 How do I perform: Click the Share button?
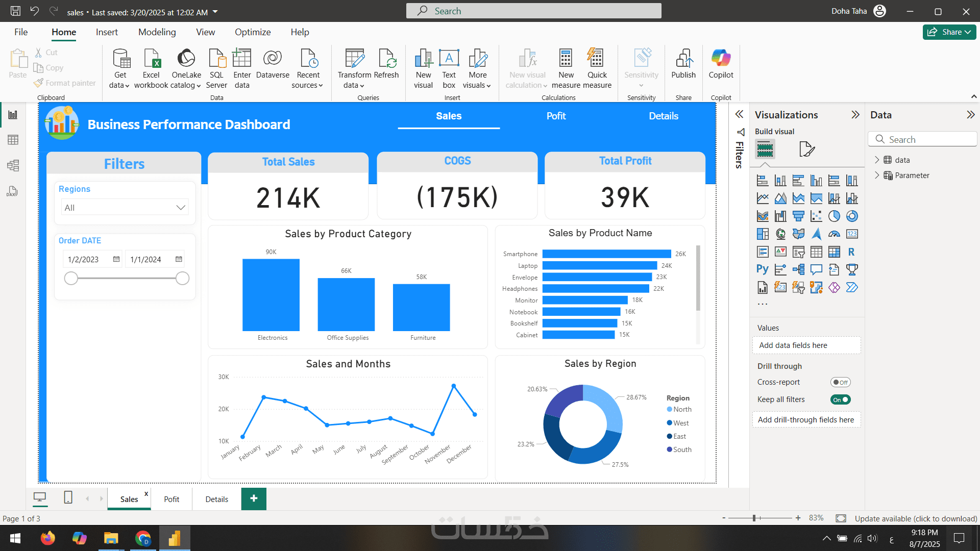coord(949,32)
